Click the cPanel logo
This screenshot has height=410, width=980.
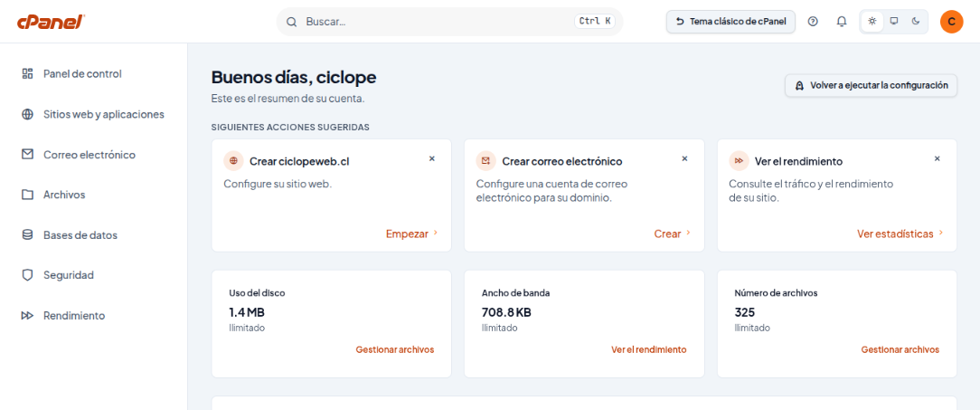[x=51, y=22]
